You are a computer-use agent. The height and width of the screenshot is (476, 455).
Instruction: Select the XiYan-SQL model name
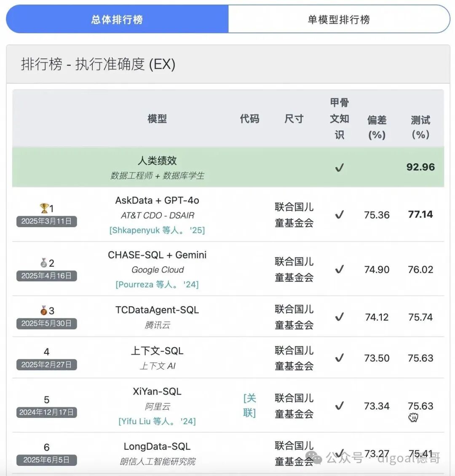point(157,391)
